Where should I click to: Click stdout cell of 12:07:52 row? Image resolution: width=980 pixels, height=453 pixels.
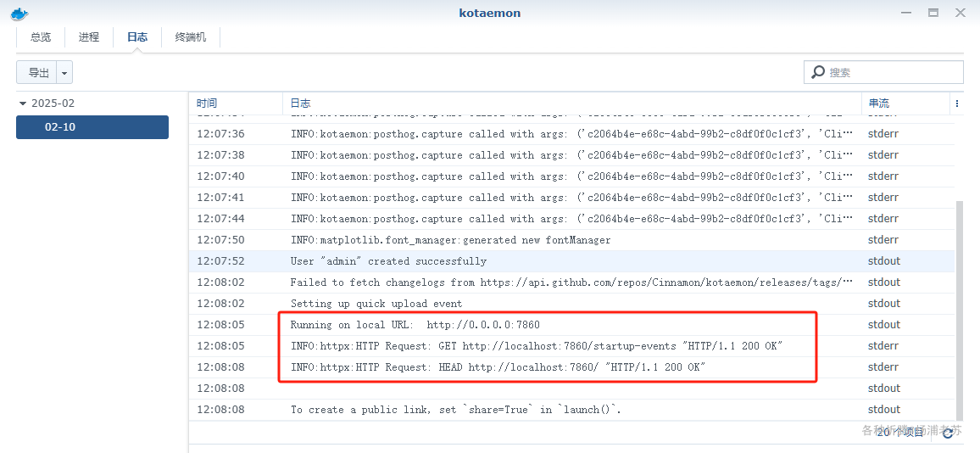[883, 261]
